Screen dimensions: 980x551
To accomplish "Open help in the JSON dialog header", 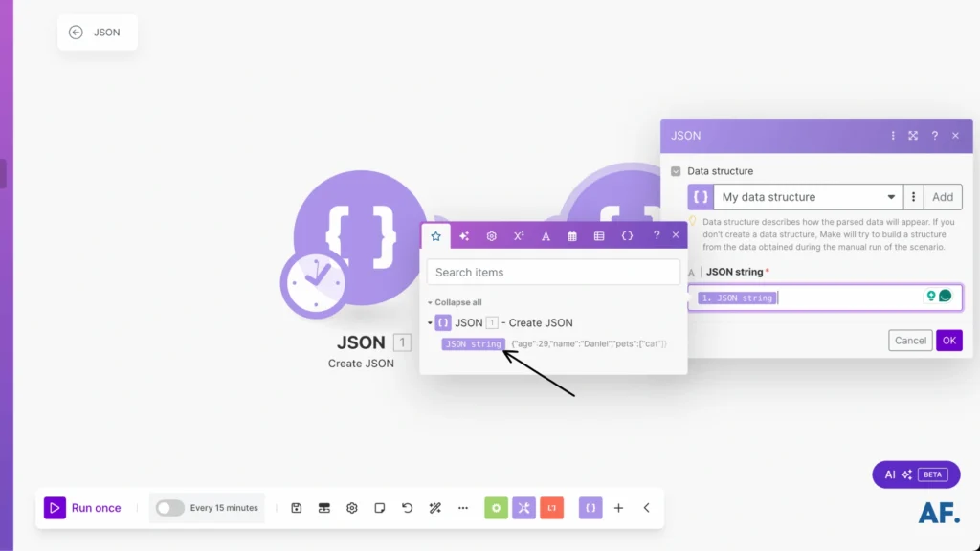I will [x=934, y=136].
